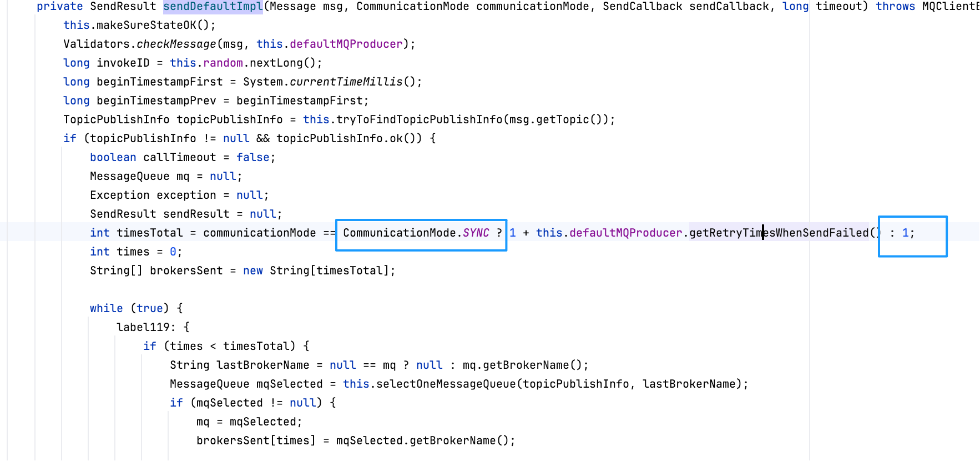Click the sendDefaultImpl method name
This screenshot has width=980, height=461.
click(213, 7)
